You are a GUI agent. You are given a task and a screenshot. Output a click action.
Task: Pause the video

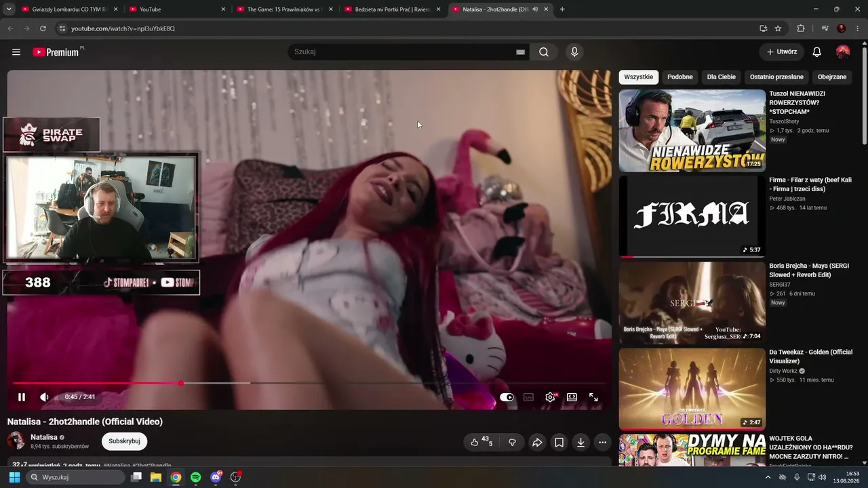[22, 397]
